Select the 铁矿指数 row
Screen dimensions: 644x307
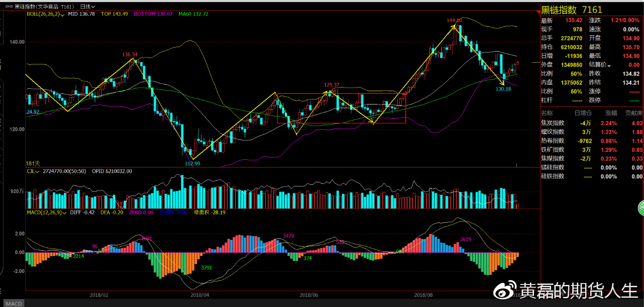592,150
